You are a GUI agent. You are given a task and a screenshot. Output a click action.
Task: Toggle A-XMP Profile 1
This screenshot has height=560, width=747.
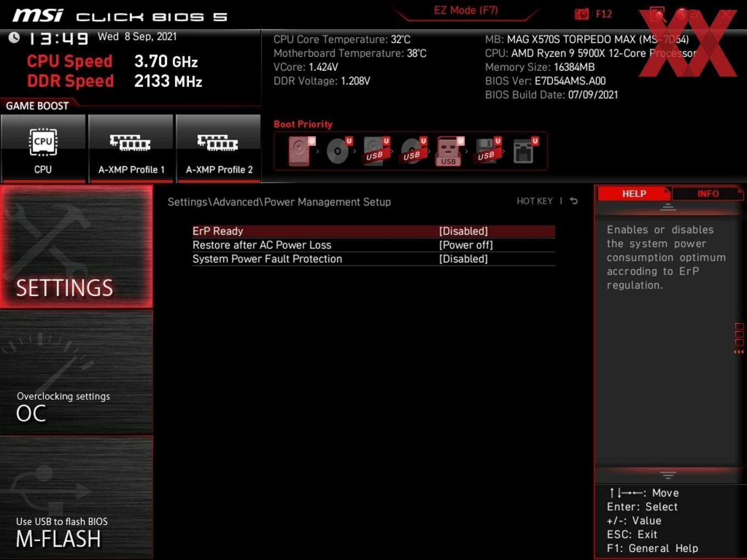(131, 148)
